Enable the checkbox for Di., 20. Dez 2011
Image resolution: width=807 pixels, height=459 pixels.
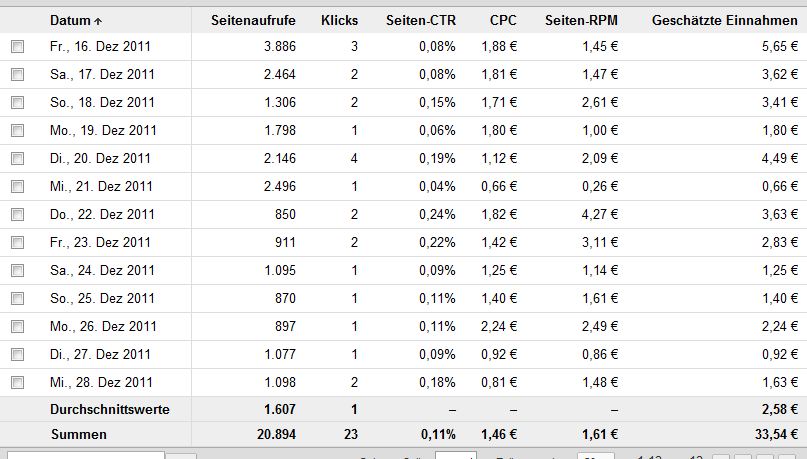click(17, 158)
